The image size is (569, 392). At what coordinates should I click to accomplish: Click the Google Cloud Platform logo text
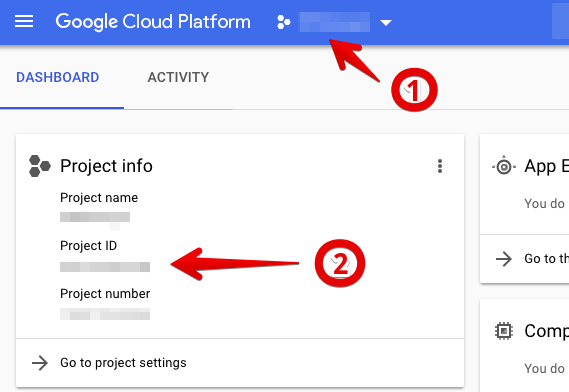click(x=153, y=22)
